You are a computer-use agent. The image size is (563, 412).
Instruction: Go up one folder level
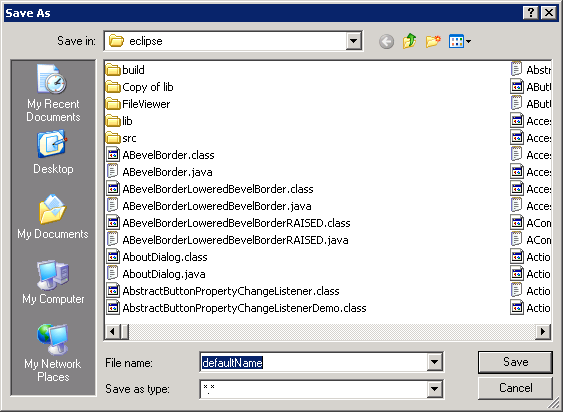(x=409, y=41)
